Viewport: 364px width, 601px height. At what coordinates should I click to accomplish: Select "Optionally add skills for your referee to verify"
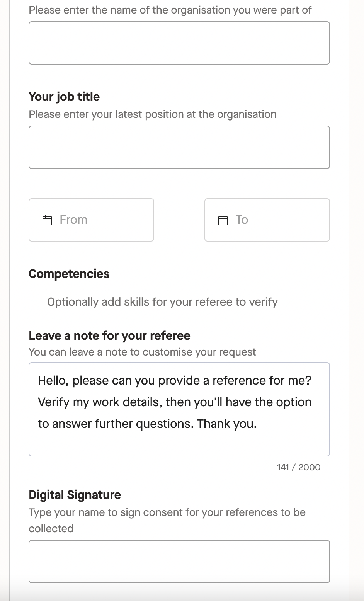pos(162,302)
